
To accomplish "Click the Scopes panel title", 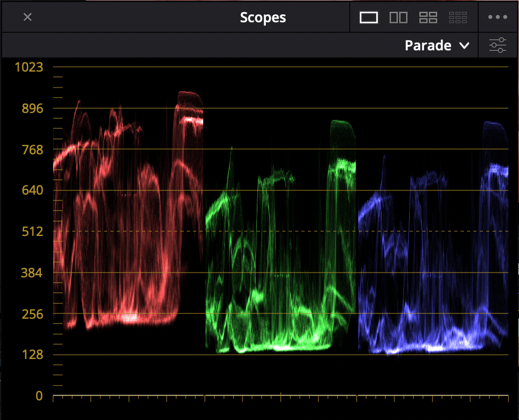I will [263, 17].
